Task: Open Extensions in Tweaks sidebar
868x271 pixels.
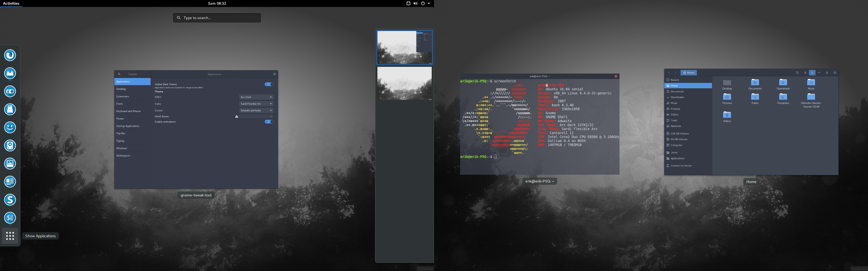Action: pyautogui.click(x=132, y=96)
